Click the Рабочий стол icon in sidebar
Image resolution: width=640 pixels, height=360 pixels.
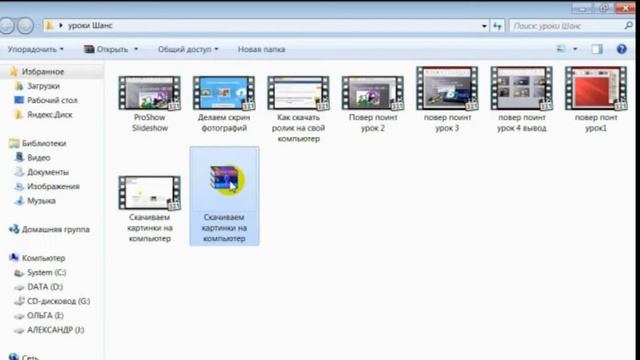click(19, 100)
